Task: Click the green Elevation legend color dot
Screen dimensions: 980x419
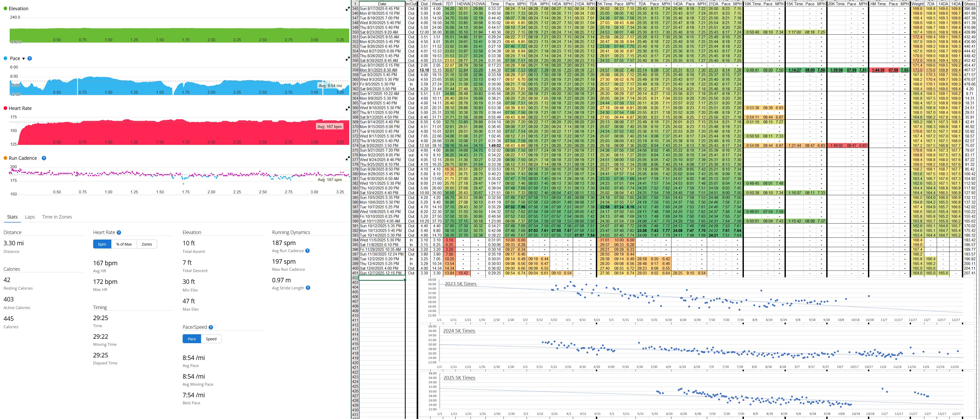Action: point(5,8)
